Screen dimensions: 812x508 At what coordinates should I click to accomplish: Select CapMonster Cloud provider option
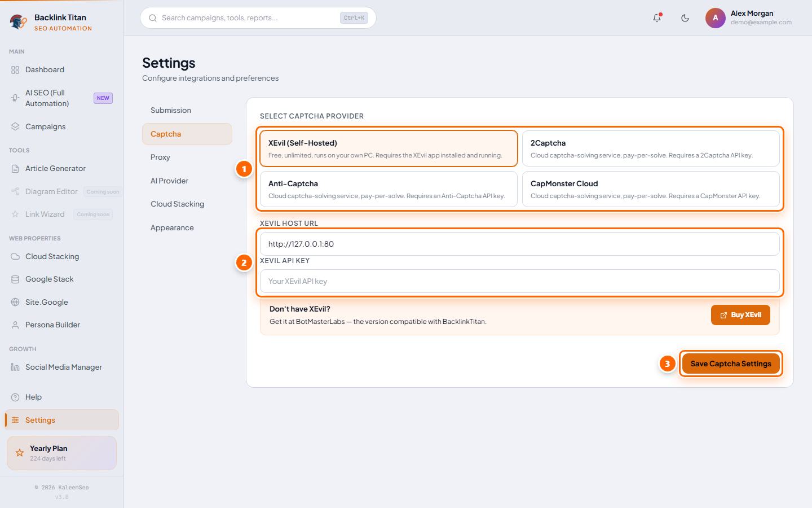point(651,189)
